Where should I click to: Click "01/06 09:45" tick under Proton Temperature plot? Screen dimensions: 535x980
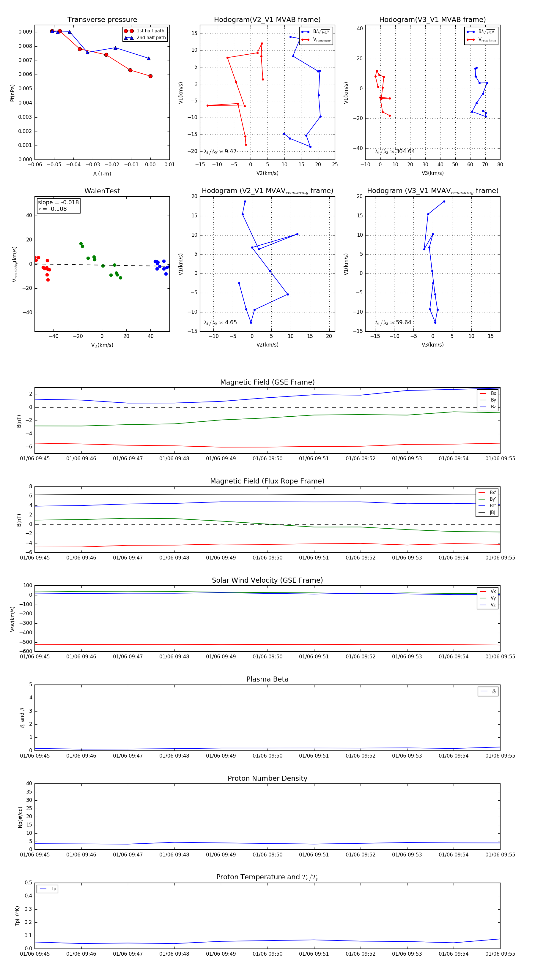pos(35,954)
